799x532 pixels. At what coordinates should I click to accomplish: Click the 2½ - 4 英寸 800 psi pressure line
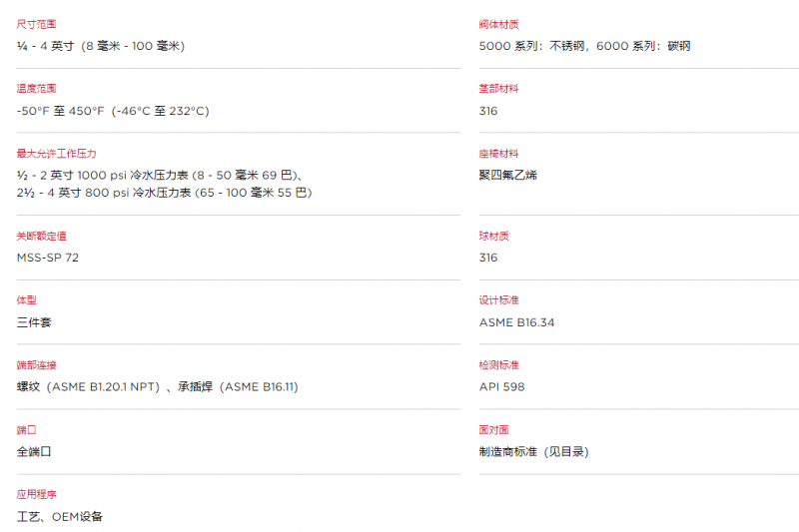pyautogui.click(x=164, y=193)
